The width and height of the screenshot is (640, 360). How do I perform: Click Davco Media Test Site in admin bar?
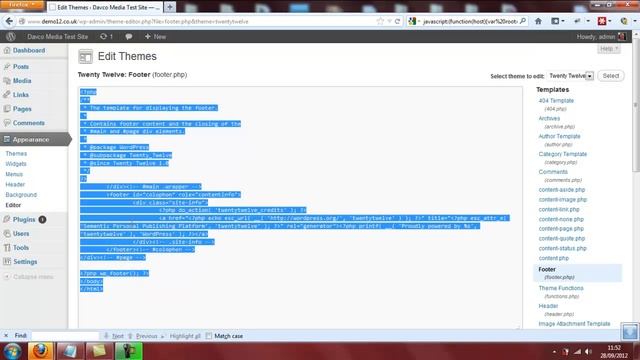tap(58, 36)
